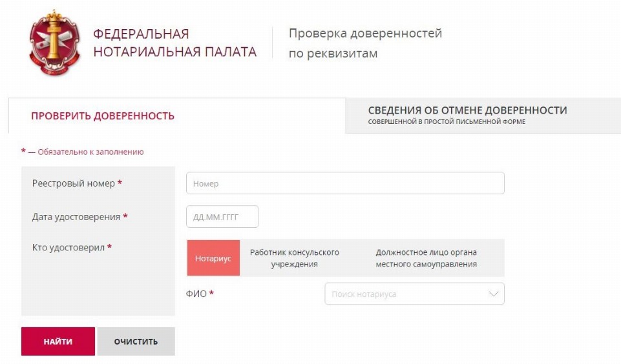Click the Federal Notary Chamber emblem logo
621x364 pixels.
pos(54,43)
